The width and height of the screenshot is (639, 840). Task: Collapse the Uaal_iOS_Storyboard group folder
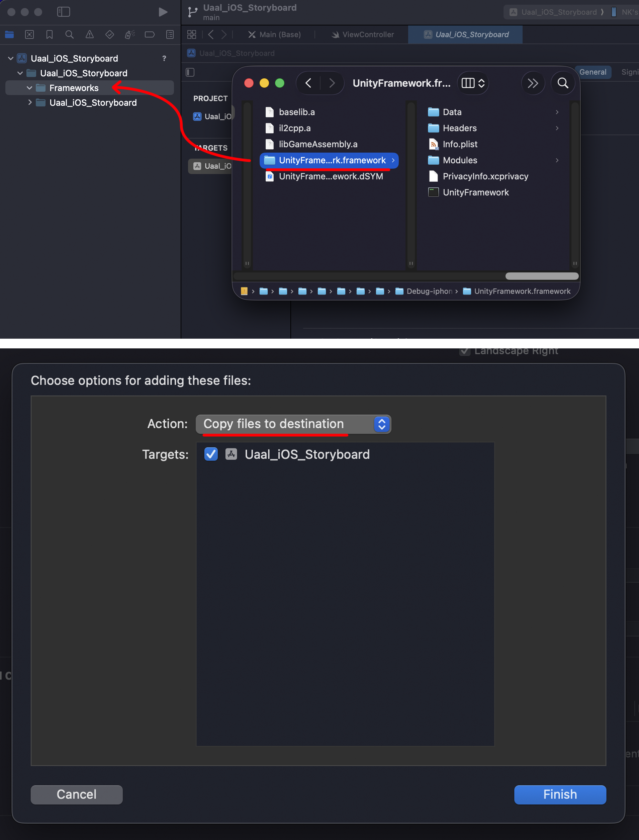[20, 73]
